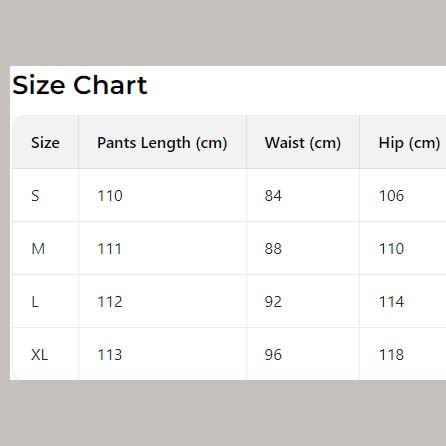
Task: Select pants length value 110
Action: point(110,196)
